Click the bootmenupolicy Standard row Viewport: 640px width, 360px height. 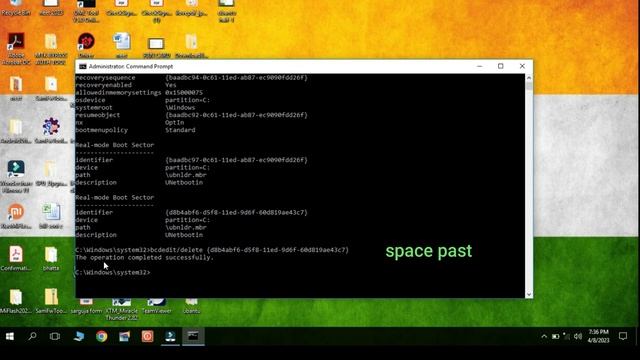[x=135, y=130]
